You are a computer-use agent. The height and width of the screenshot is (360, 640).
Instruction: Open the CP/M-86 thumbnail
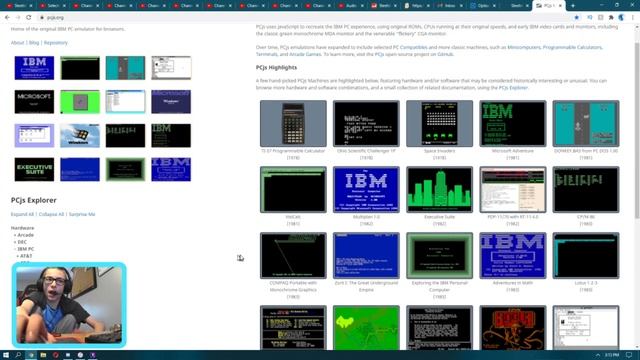pos(586,189)
